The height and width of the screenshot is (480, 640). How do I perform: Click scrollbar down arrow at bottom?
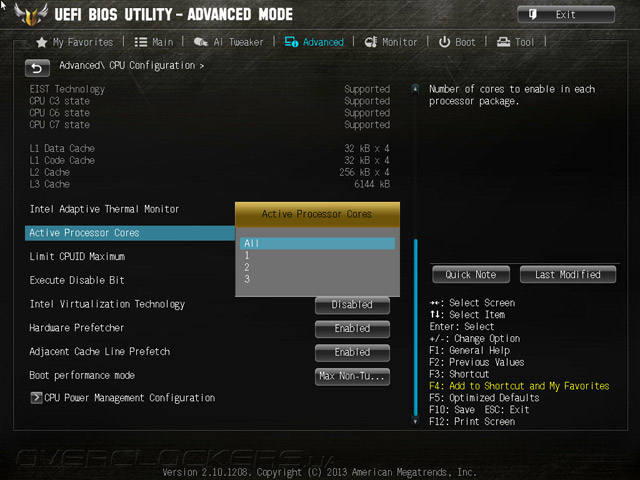416,421
